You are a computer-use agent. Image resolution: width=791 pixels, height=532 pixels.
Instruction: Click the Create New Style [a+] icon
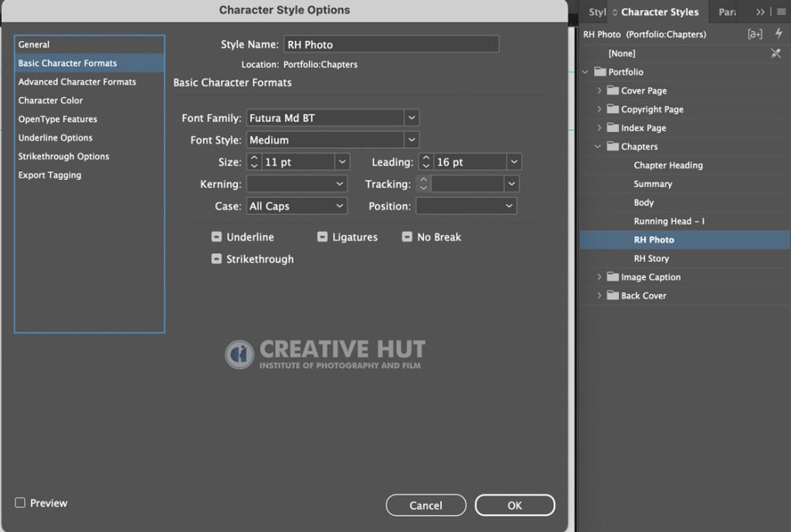[755, 34]
